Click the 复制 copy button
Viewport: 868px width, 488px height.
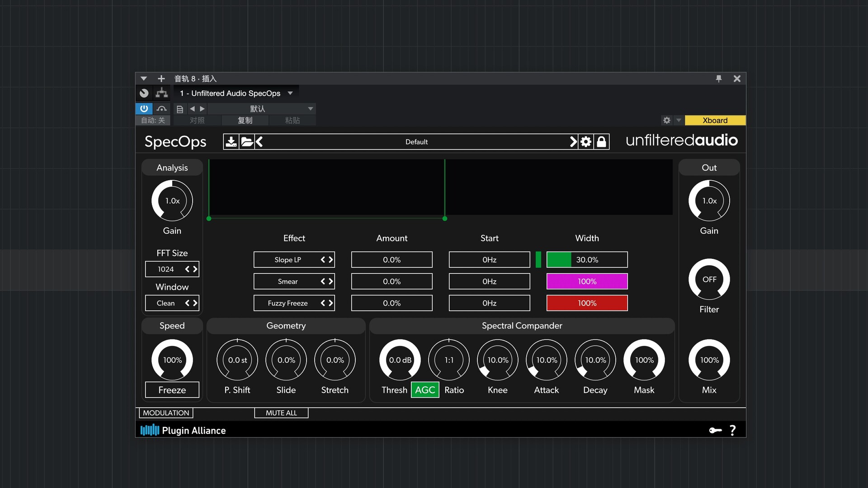pos(245,121)
